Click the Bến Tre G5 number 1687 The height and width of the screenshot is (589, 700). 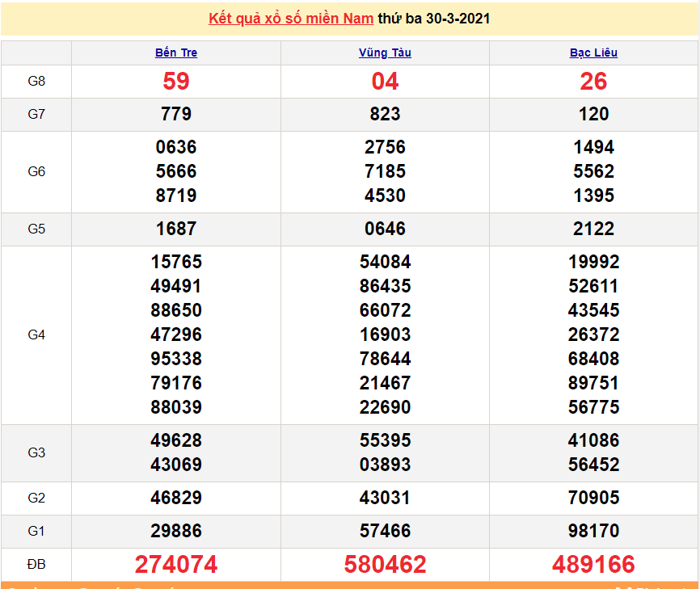coord(176,229)
